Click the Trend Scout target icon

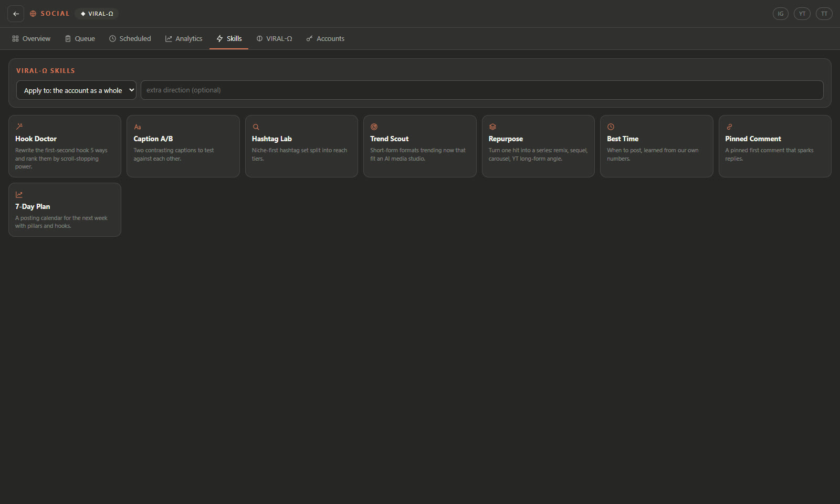[x=374, y=127]
